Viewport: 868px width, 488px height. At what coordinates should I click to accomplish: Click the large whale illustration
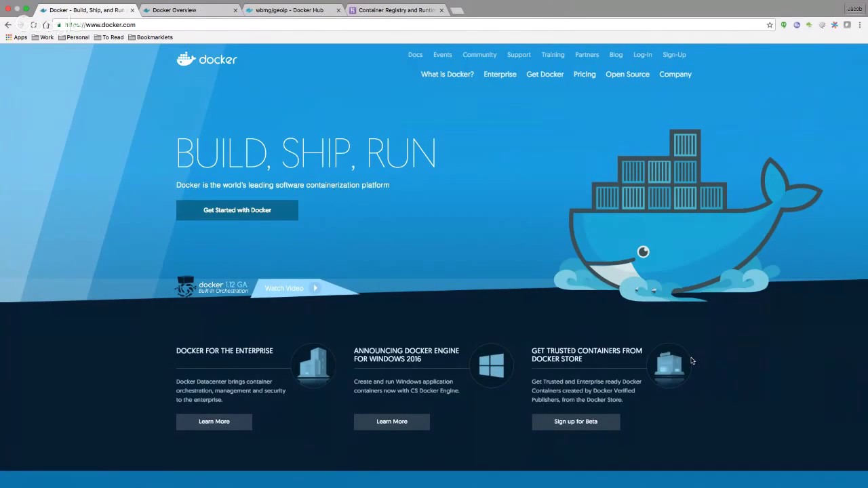point(688,216)
